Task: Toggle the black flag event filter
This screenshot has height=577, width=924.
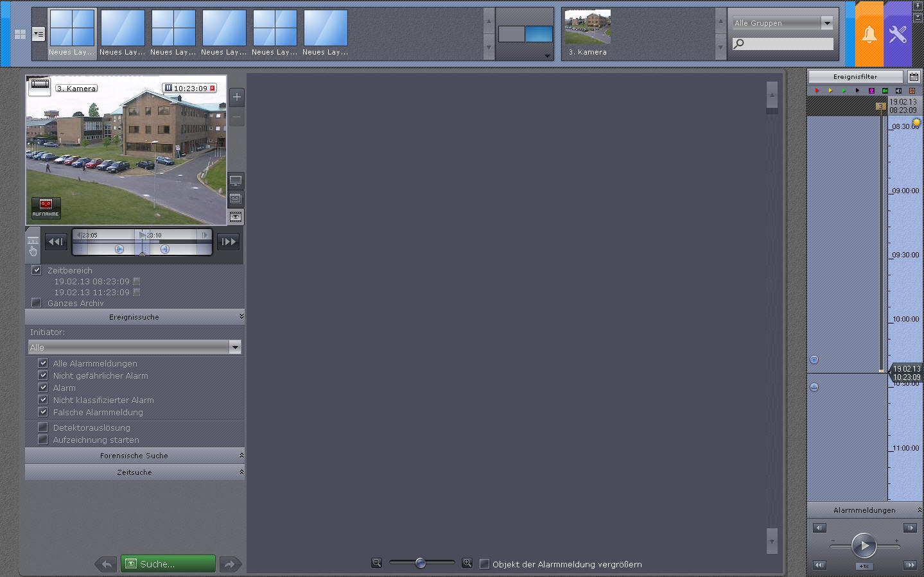Action: tap(857, 90)
